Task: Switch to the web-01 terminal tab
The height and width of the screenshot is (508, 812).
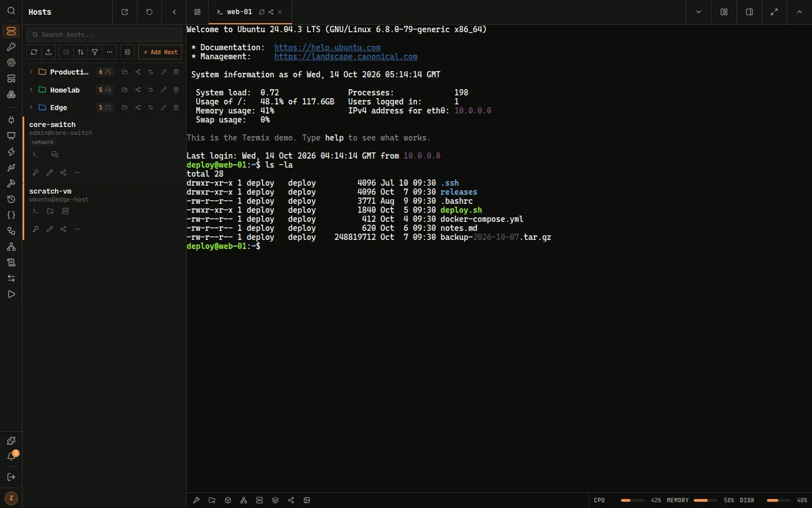Action: point(240,12)
